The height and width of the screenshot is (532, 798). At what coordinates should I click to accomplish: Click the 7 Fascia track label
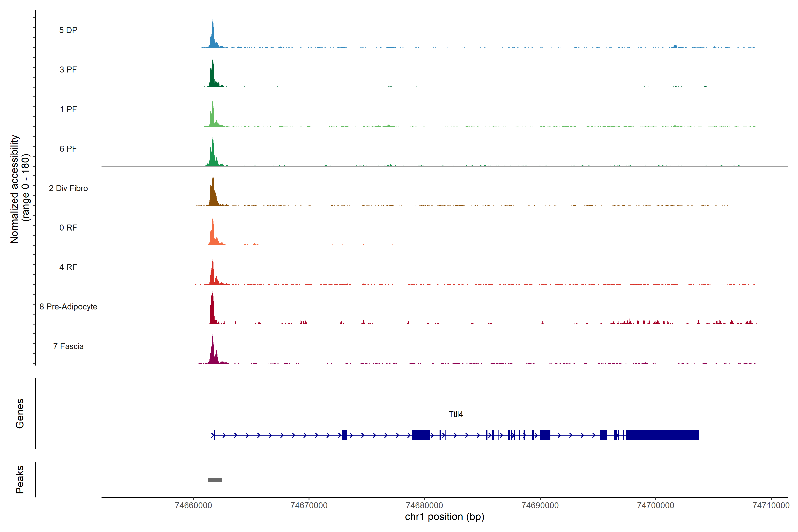[68, 346]
